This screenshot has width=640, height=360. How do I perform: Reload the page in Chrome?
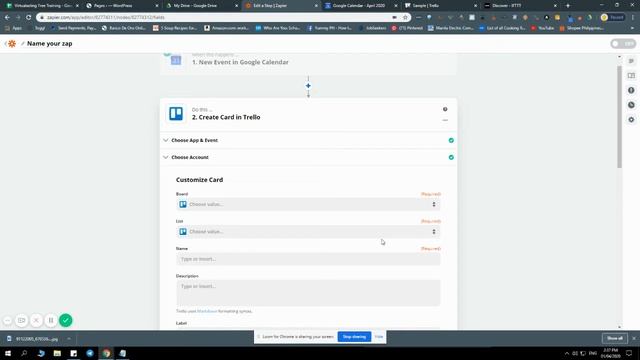[28, 18]
